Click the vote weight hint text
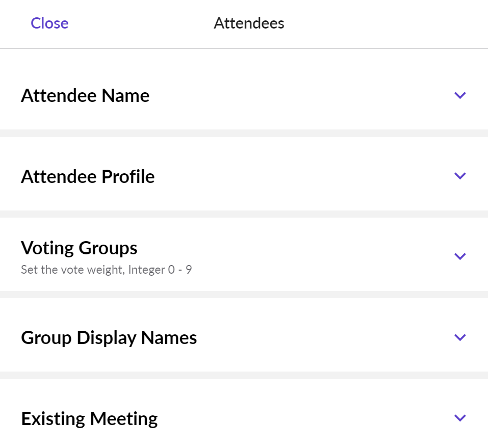The image size is (488, 448). point(106,270)
